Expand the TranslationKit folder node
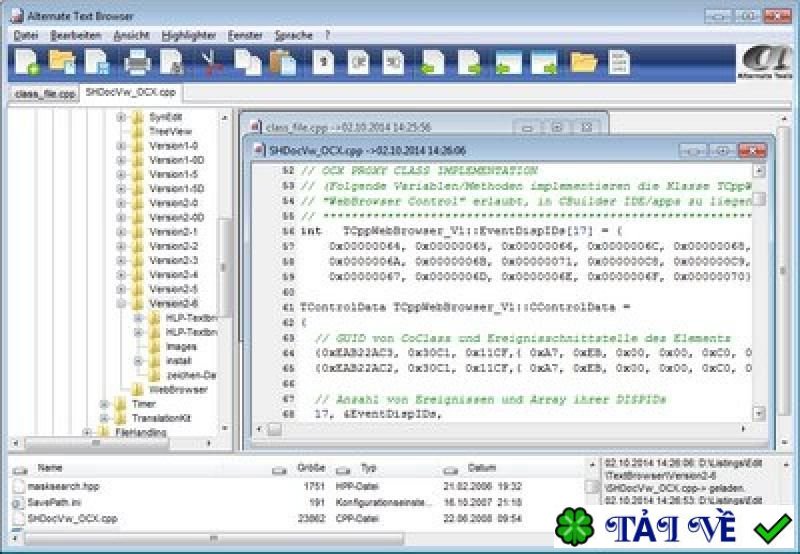 pos(104,418)
